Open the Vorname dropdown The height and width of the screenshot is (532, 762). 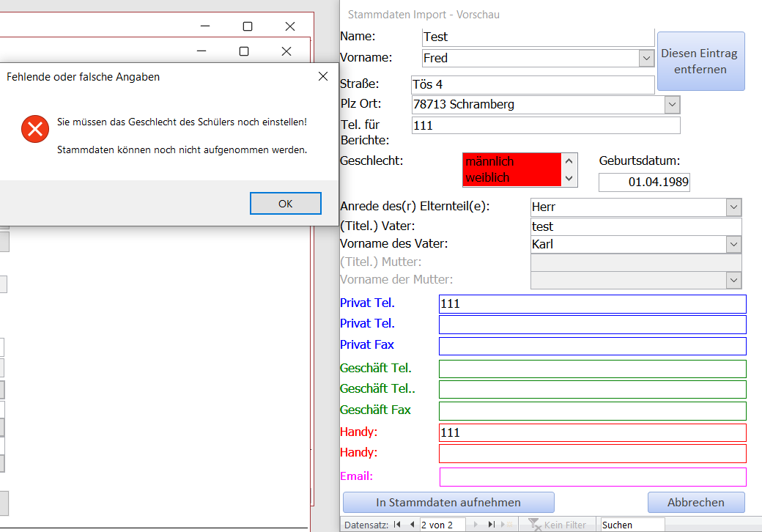click(x=646, y=58)
